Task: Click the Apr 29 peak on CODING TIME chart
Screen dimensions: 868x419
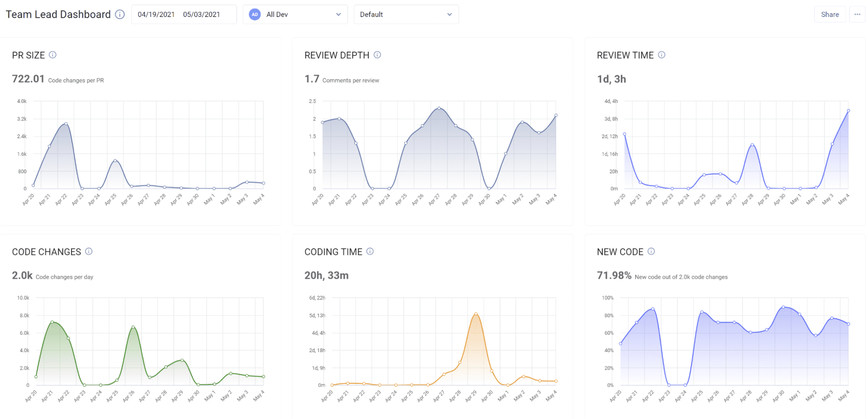Action: 475,313
